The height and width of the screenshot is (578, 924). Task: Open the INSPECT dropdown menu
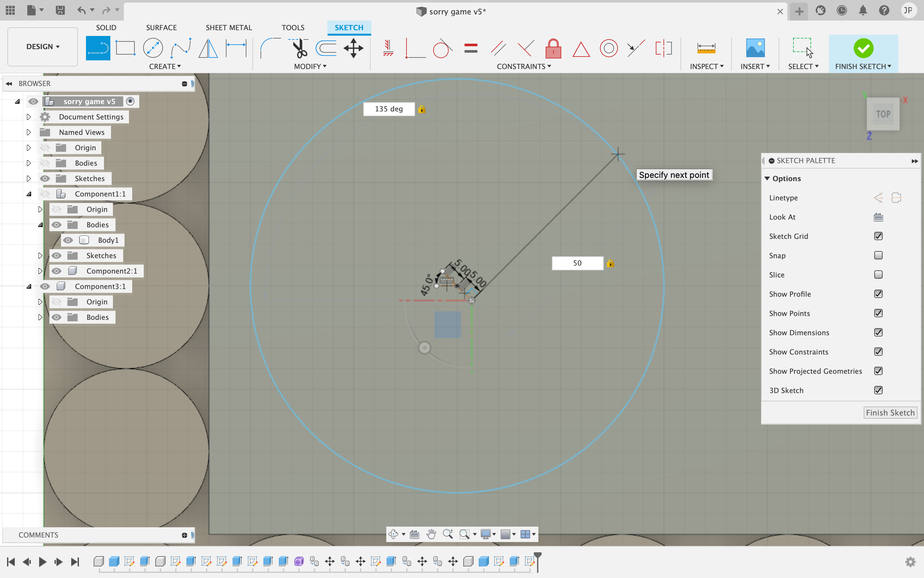click(x=707, y=66)
